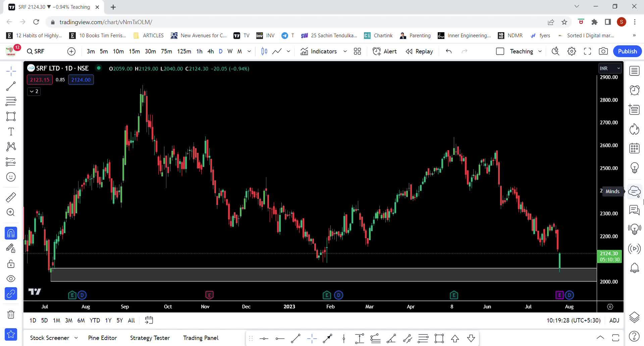
Task: Open the Pine Editor tab
Action: pos(102,338)
